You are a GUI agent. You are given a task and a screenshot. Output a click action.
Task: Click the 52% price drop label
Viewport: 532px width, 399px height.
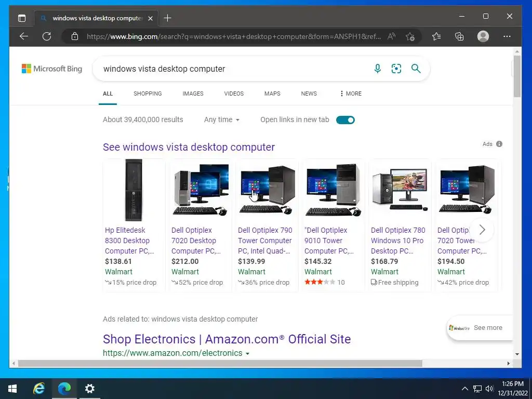coord(197,282)
